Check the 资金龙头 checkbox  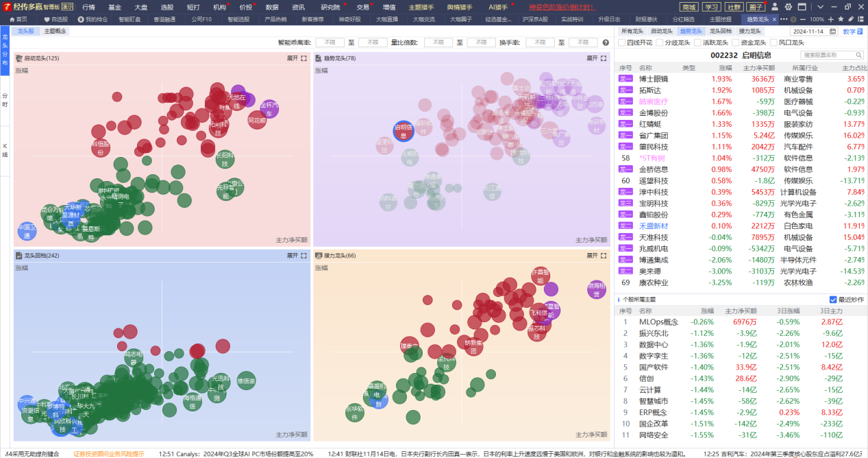pyautogui.click(x=736, y=43)
